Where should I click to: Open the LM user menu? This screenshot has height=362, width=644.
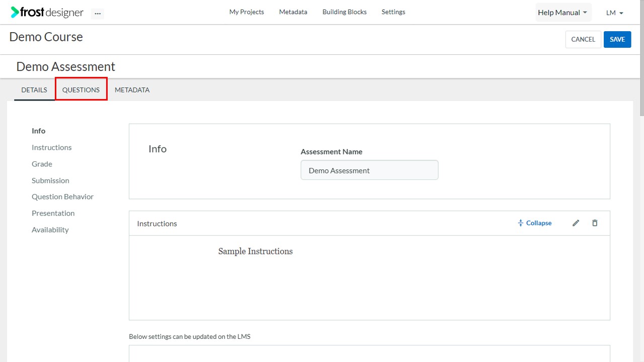pos(615,13)
